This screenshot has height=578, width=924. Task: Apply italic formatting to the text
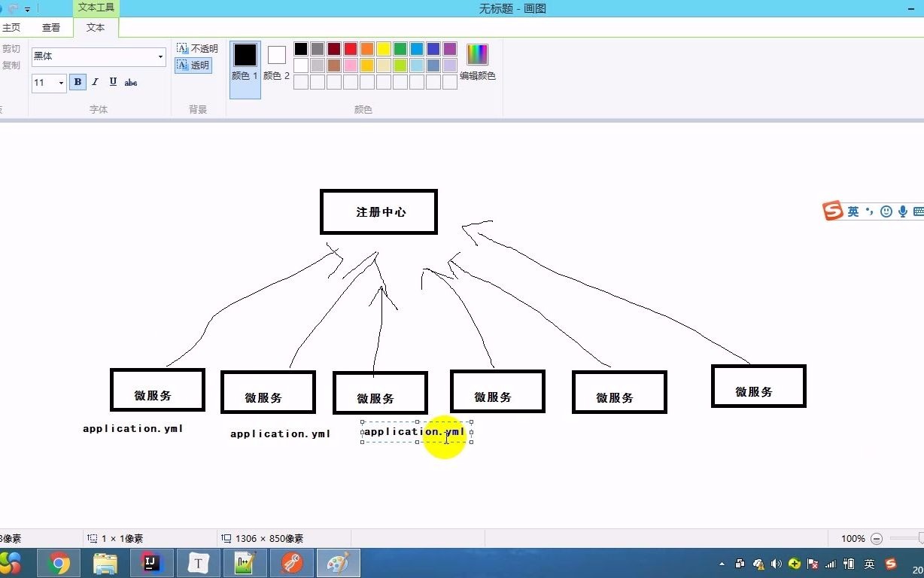95,82
